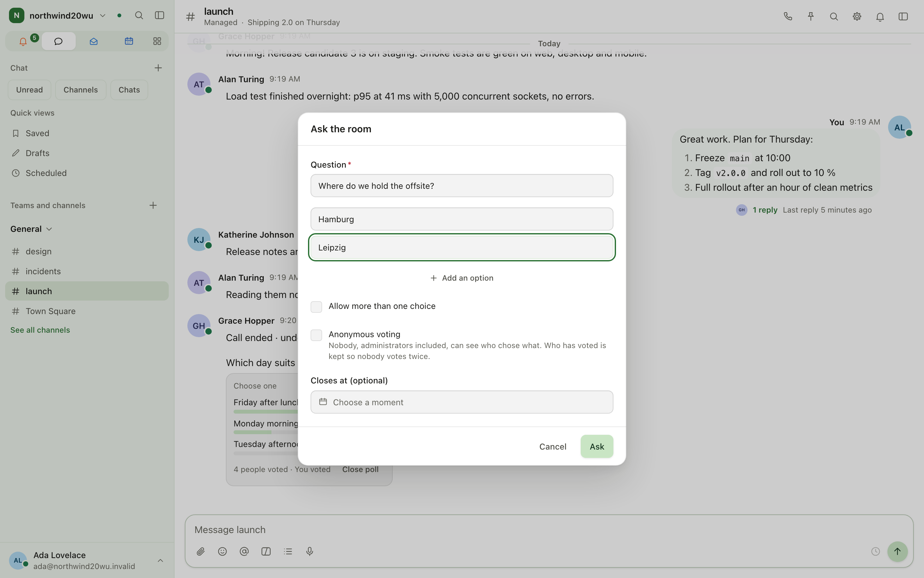The image size is (924, 578).
Task: Open the list formatting icon in composer
Action: (288, 551)
